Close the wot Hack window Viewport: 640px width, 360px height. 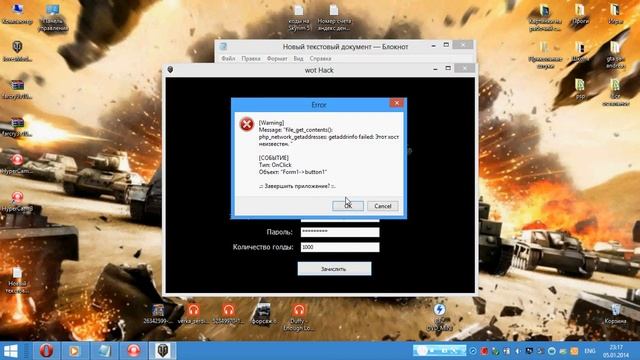click(x=464, y=68)
